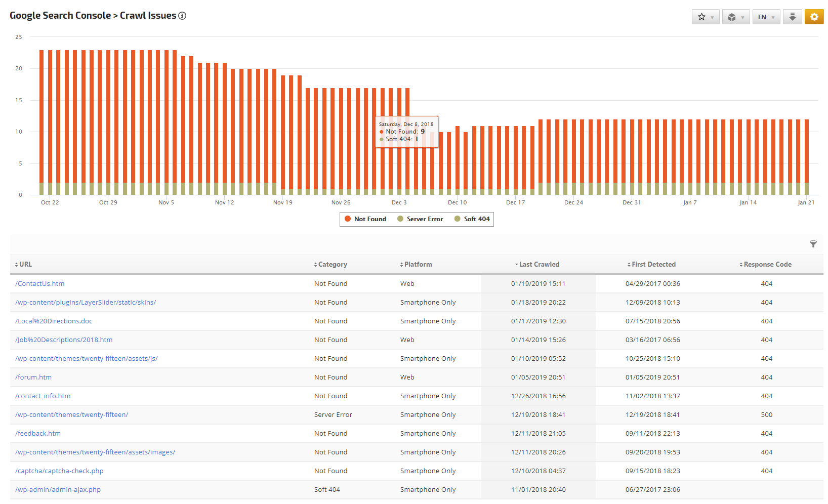
Task: Open the star favorites dropdown
Action: pyautogui.click(x=705, y=17)
